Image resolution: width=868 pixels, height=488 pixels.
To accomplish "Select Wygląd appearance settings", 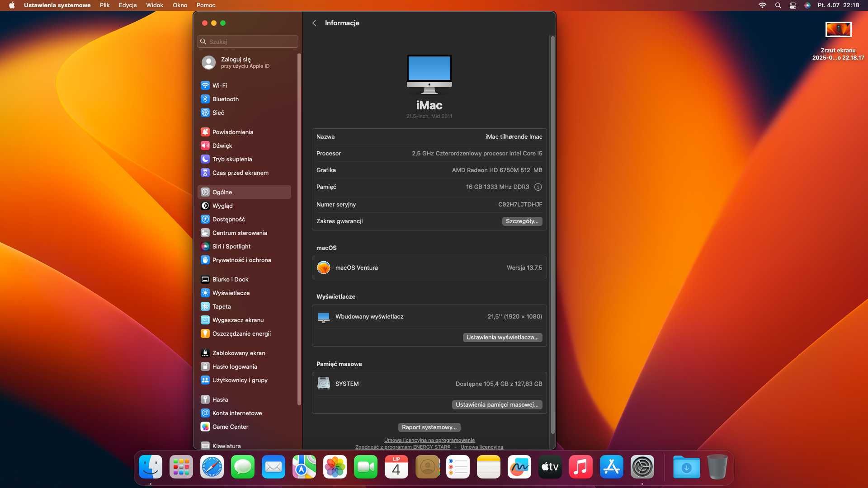I will click(x=244, y=206).
